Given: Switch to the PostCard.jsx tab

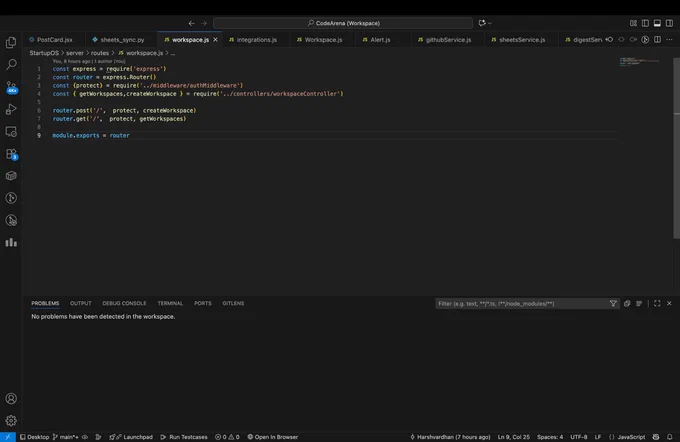Looking at the screenshot, I should click(x=55, y=39).
